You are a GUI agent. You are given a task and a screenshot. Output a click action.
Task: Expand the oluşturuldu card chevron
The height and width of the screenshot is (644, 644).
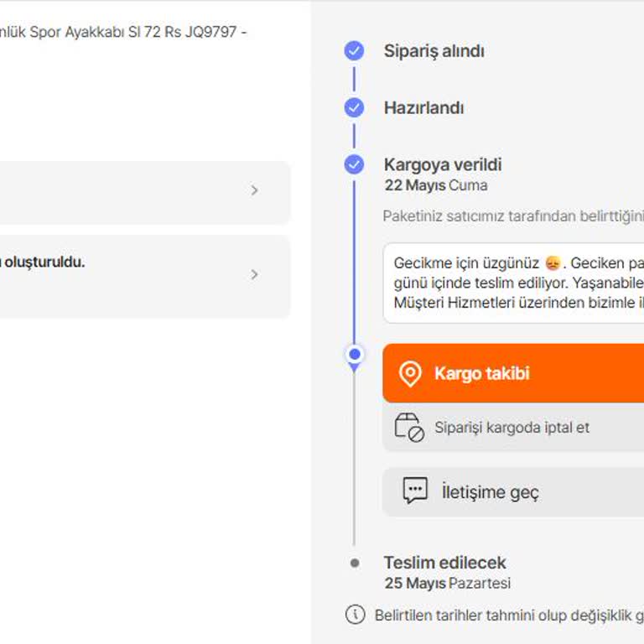pyautogui.click(x=254, y=274)
